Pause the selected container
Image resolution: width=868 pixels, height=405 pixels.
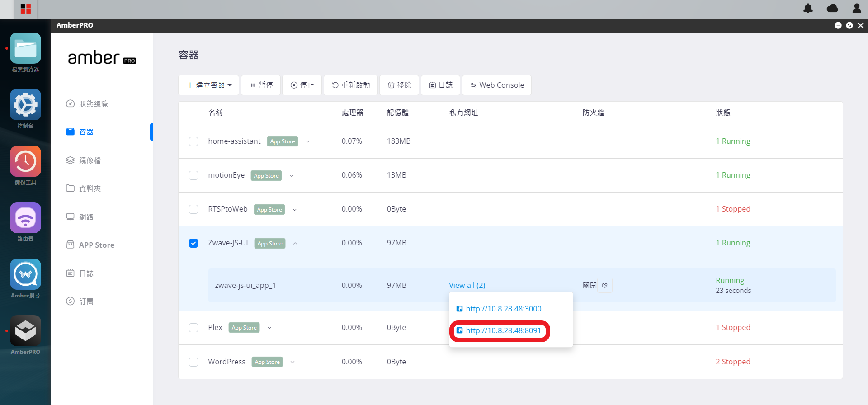[x=261, y=85]
